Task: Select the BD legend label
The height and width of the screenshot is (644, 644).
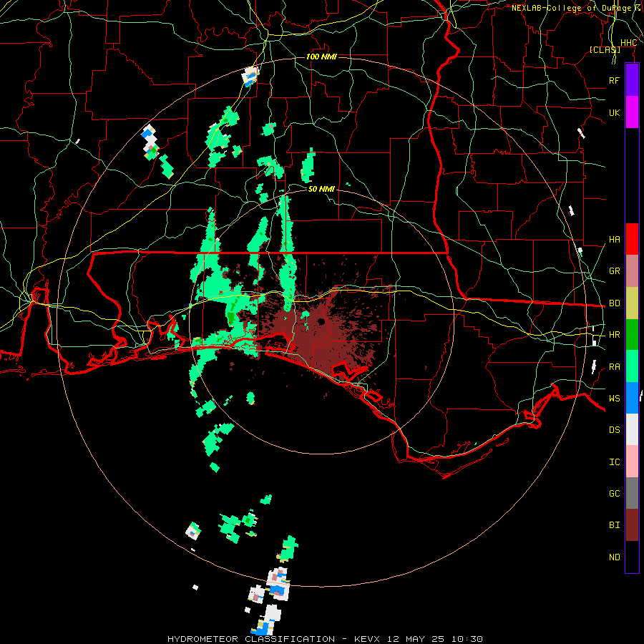Action: 614,303
